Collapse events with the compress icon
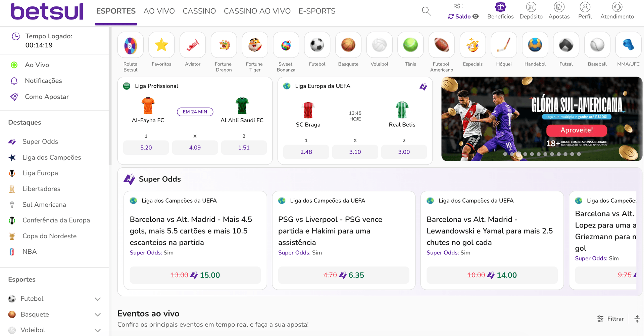644x336 pixels. point(637,319)
